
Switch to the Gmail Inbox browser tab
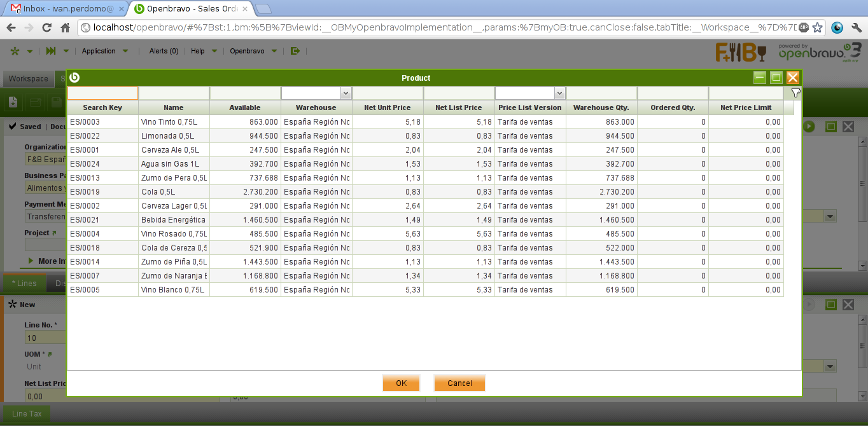click(x=64, y=9)
